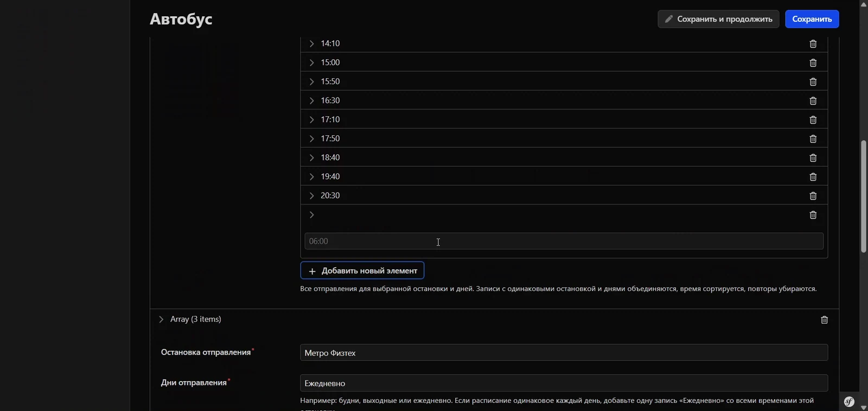Expand the 15:50 entry chevron

[x=311, y=81]
